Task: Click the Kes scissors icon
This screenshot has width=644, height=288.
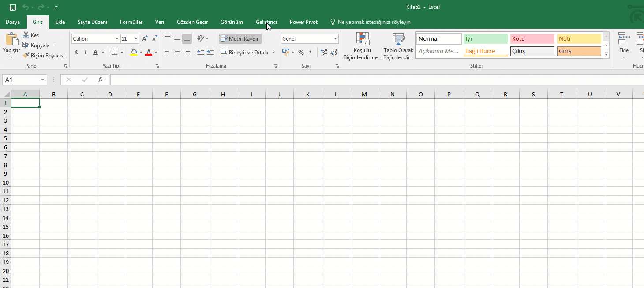Action: click(26, 35)
